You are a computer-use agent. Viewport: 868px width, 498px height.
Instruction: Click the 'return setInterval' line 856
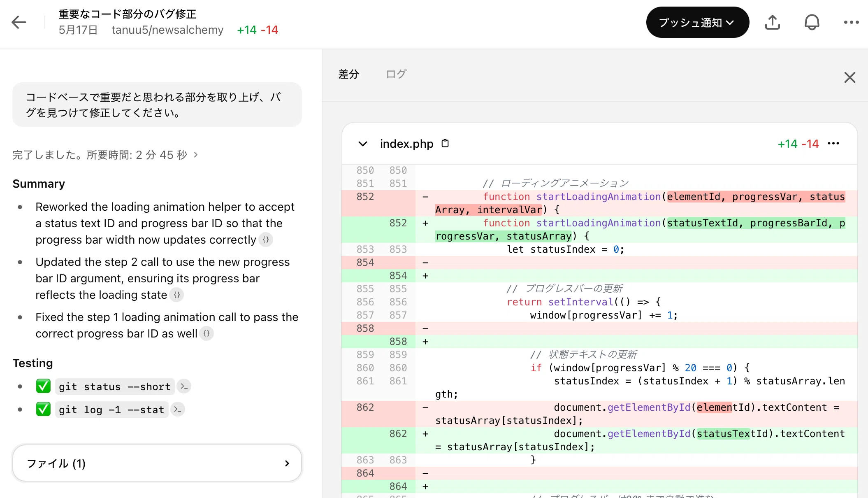coord(583,302)
